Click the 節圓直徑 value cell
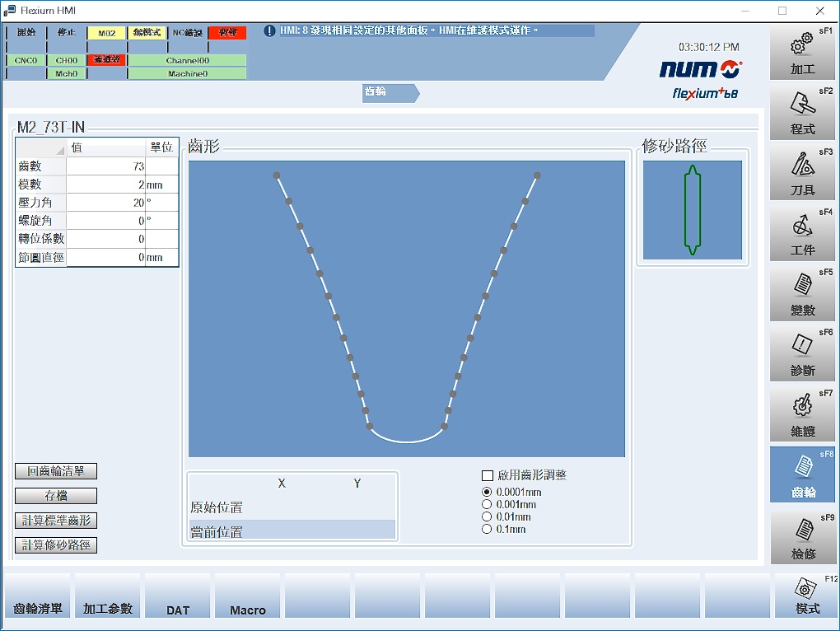The height and width of the screenshot is (631, 840). [x=106, y=257]
